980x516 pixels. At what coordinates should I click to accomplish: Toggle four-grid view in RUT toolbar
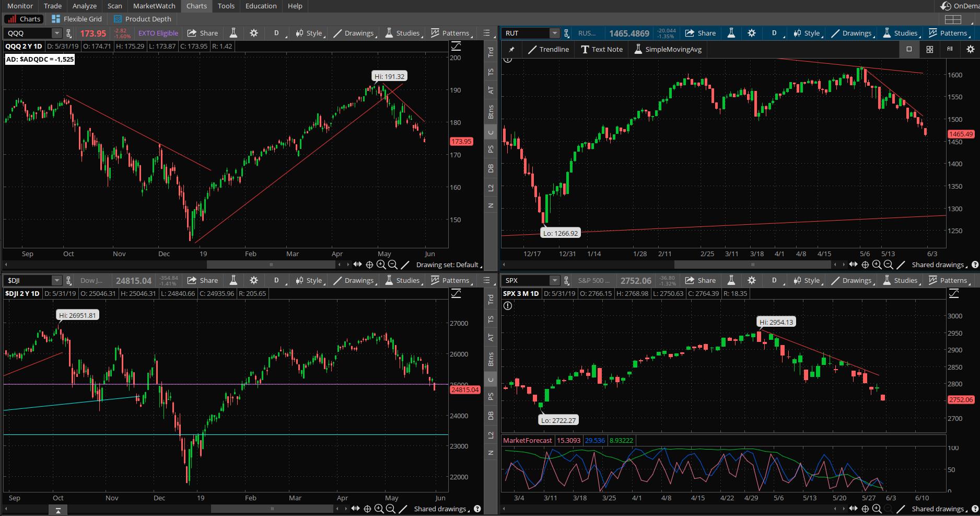[x=929, y=49]
